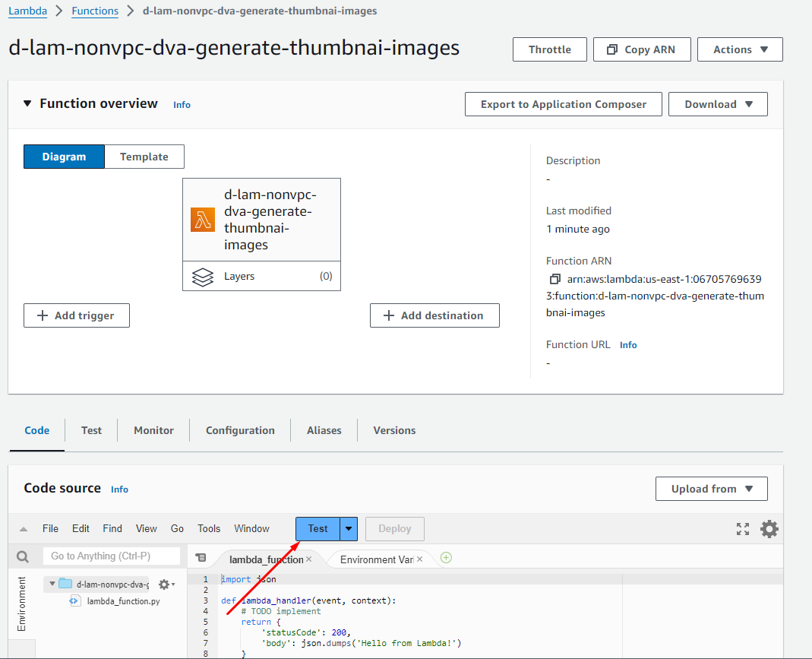Click the Go to Anything search field
Image resolution: width=812 pixels, height=659 pixels.
click(112, 556)
